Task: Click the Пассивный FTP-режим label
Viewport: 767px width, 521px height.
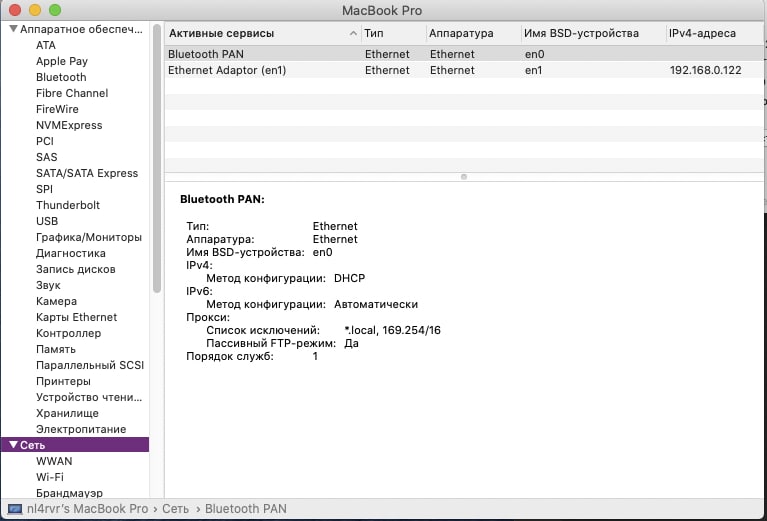Action: pyautogui.click(x=271, y=343)
